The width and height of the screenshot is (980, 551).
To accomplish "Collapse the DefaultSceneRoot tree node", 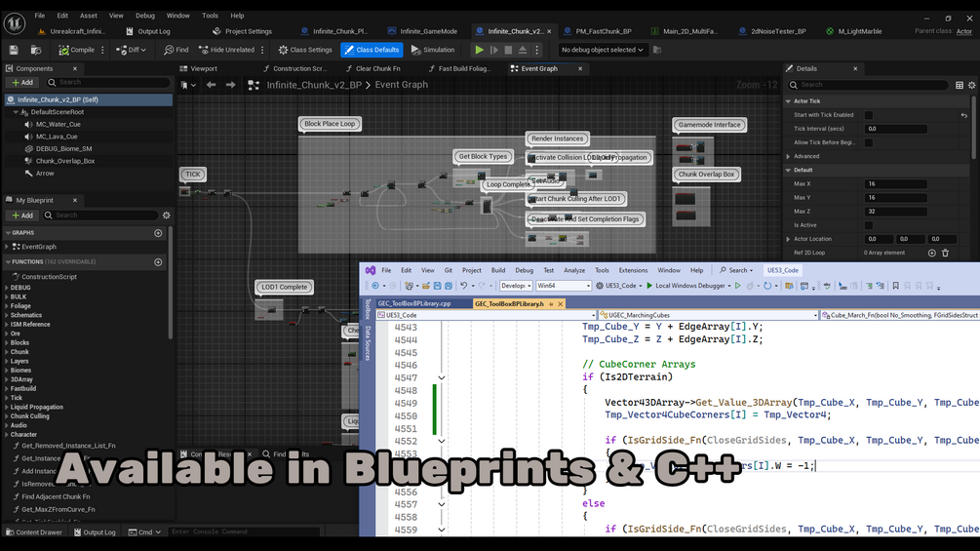I will pyautogui.click(x=16, y=112).
